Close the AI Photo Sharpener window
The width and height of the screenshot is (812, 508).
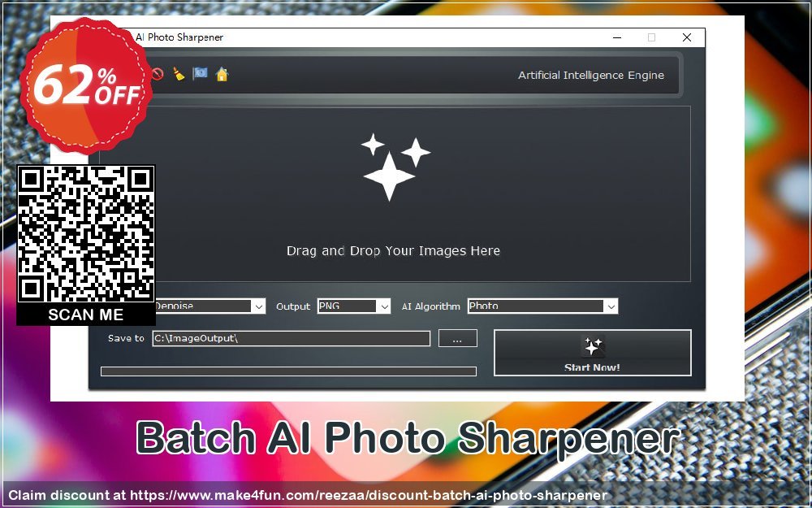687,37
